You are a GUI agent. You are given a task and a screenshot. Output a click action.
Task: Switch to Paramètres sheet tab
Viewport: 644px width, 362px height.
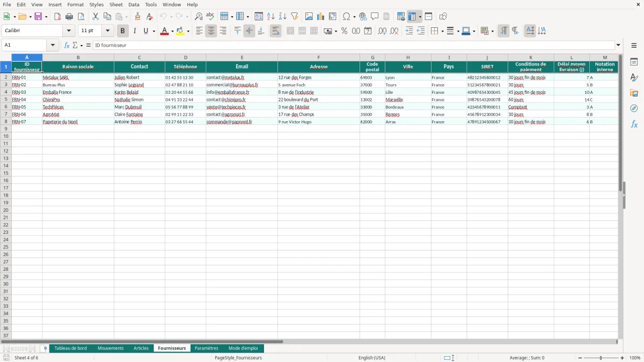[x=207, y=349]
